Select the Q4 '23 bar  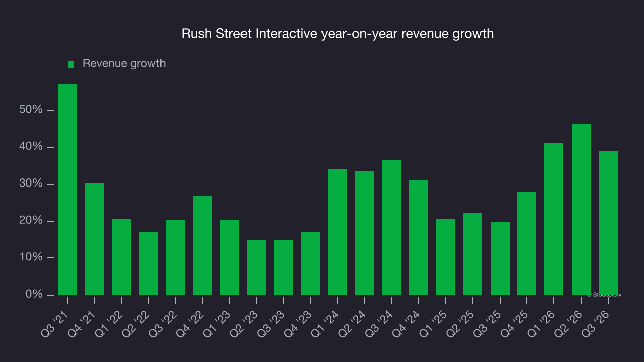point(310,263)
